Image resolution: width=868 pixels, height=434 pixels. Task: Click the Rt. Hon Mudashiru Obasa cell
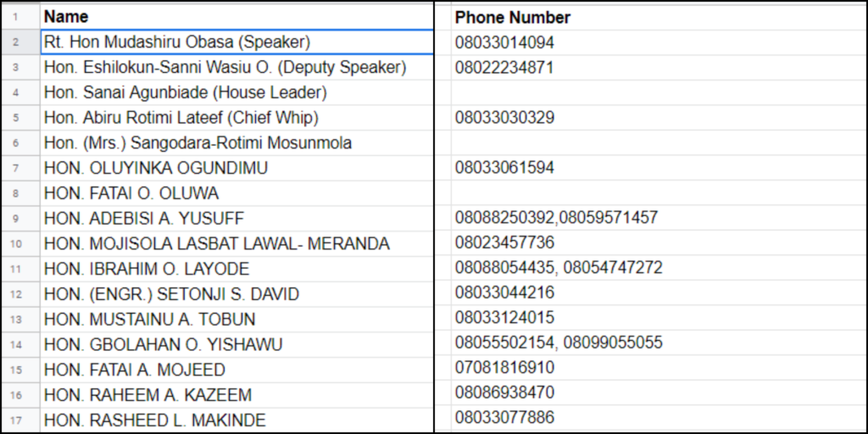coord(177,42)
